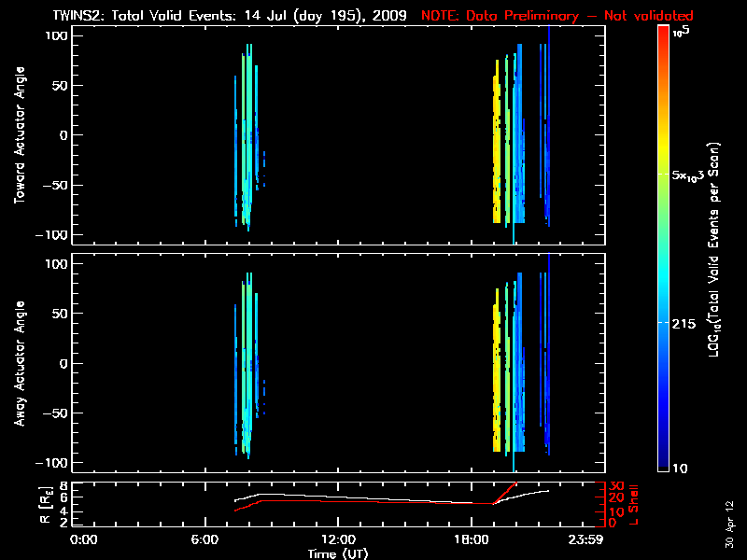This screenshot has width=747, height=560.
Task: Click the LOG10 Total Valid Events colorbar title
Action: [x=717, y=252]
